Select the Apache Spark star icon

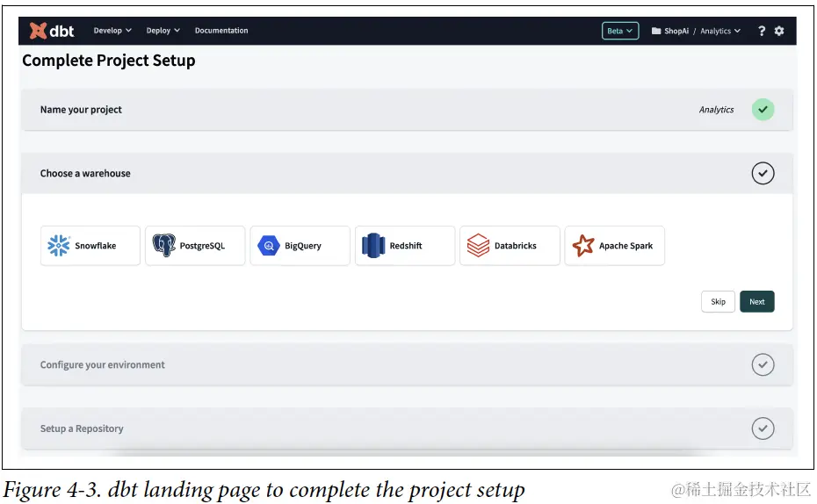coord(583,246)
